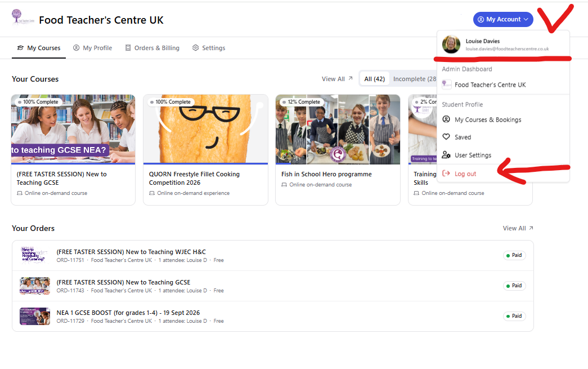
Task: Click the My Courses tab icon
Action: pos(21,48)
